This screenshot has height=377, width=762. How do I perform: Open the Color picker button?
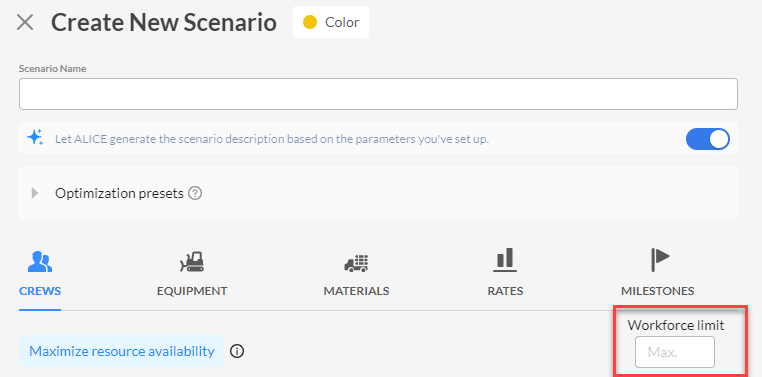(x=331, y=22)
